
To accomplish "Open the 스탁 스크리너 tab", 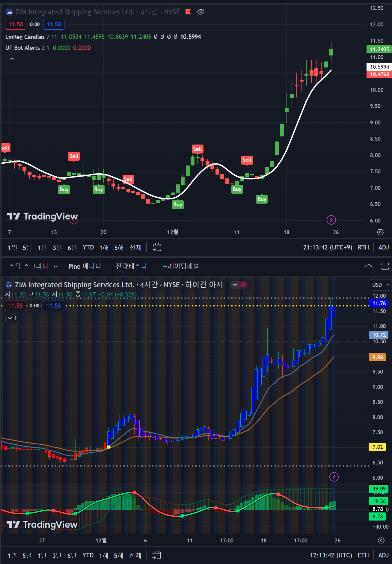I will click(x=28, y=266).
